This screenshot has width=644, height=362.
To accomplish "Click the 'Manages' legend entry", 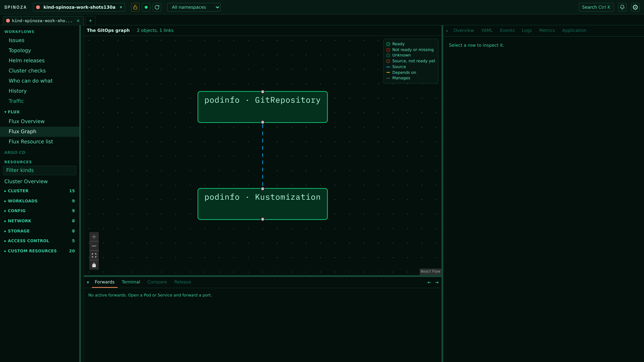I will tap(398, 78).
